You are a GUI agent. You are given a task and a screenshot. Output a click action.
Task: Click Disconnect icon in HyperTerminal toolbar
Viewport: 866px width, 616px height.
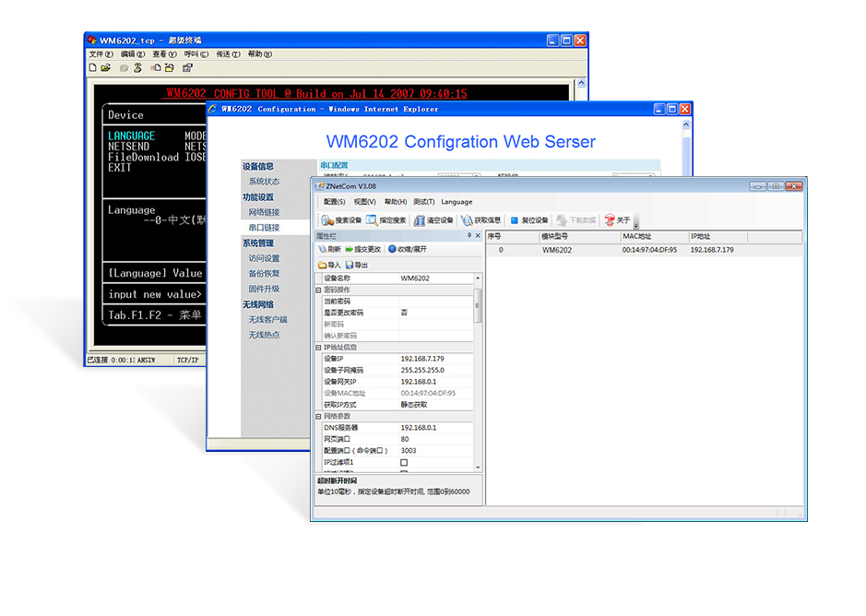[x=137, y=67]
